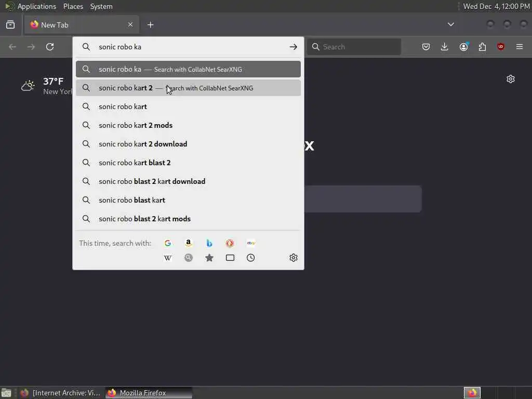Viewport: 532px width, 399px height.
Task: Choose suggestion 'sonic robo blast 2 kart mods'
Action: [x=188, y=219]
